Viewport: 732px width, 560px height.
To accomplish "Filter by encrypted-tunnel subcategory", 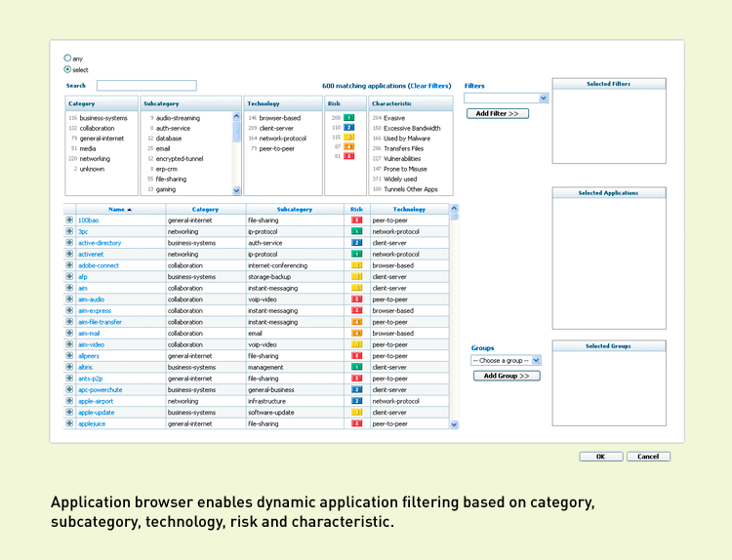I will 180,159.
